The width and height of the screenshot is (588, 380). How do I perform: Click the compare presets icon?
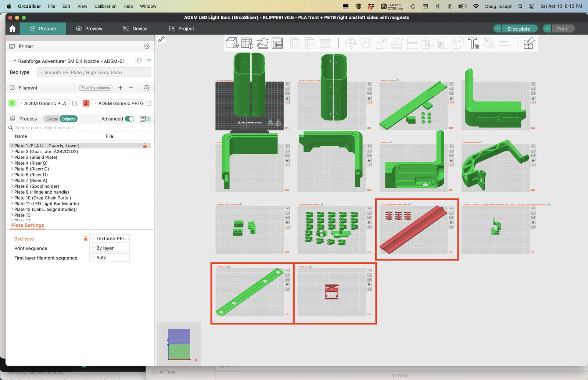(x=149, y=119)
